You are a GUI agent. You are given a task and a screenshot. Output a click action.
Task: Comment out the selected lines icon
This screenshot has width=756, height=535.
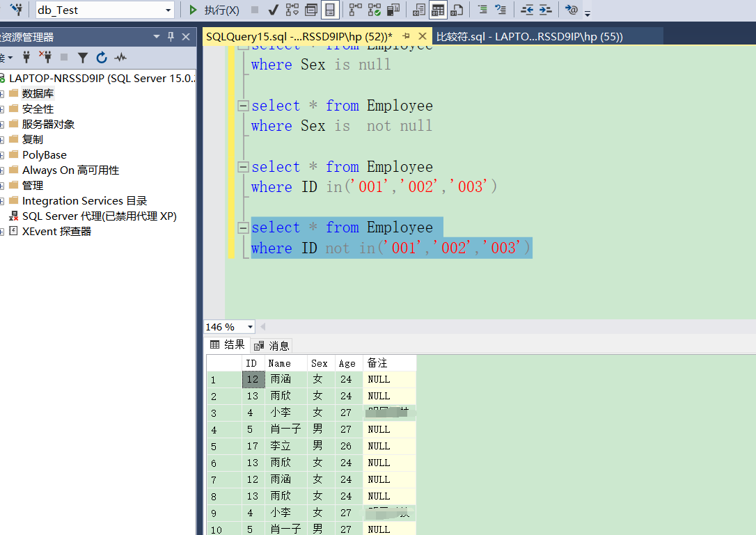482,10
